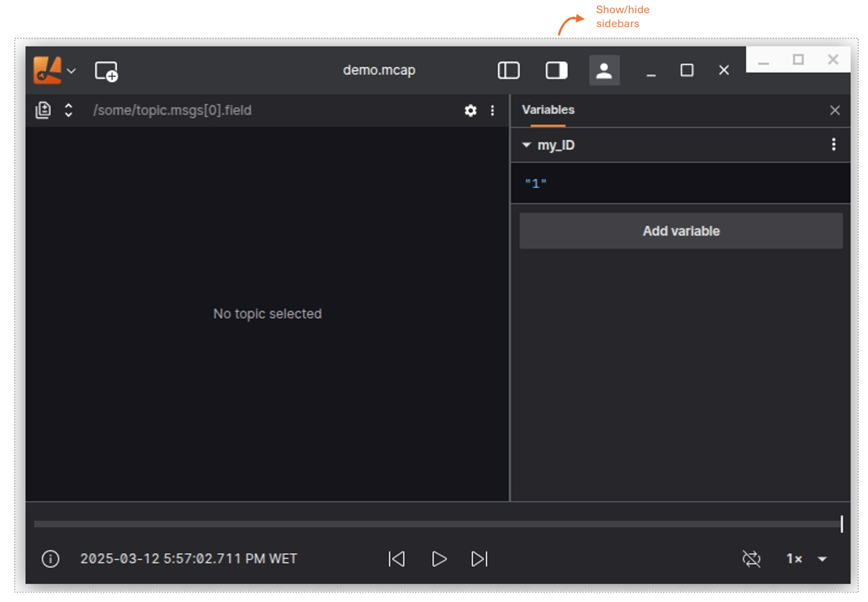Toggle the left sidebar visibility
The image size is (868, 602).
[509, 70]
